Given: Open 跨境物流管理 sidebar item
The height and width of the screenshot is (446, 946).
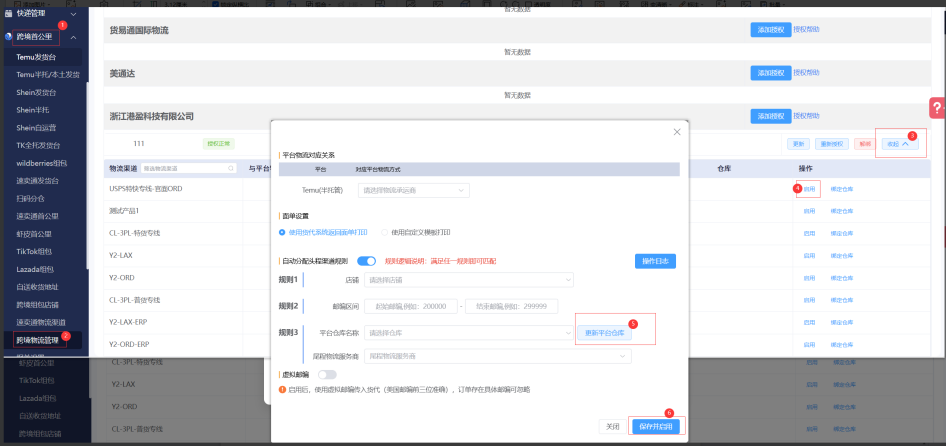Looking at the screenshot, I should pyautogui.click(x=37, y=340).
